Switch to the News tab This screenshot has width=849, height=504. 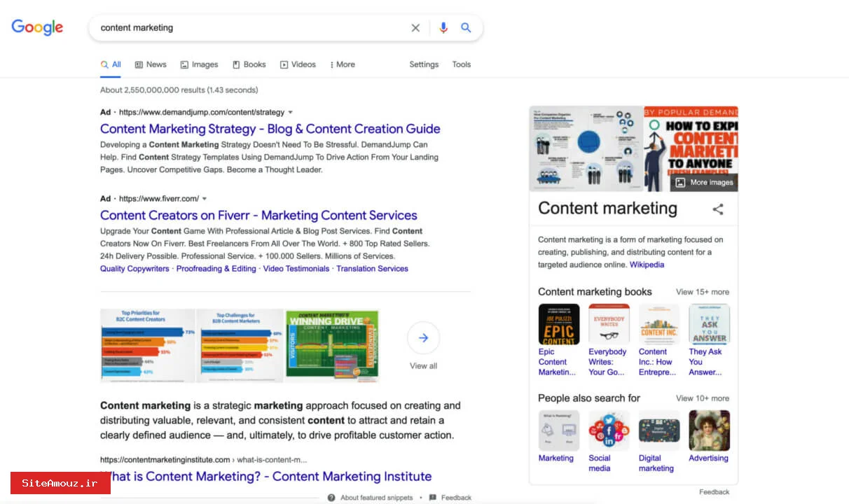[151, 64]
